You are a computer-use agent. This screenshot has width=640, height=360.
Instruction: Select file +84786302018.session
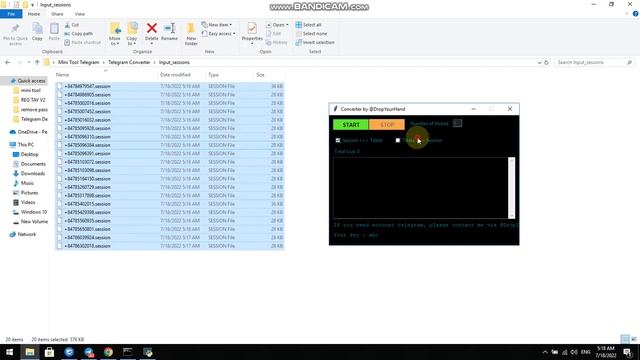coord(170,246)
